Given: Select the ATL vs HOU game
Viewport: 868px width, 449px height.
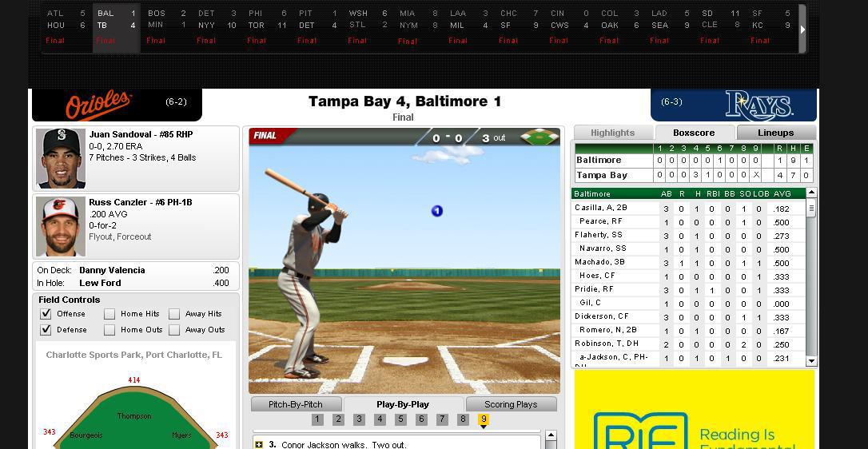Looking at the screenshot, I should (66, 26).
